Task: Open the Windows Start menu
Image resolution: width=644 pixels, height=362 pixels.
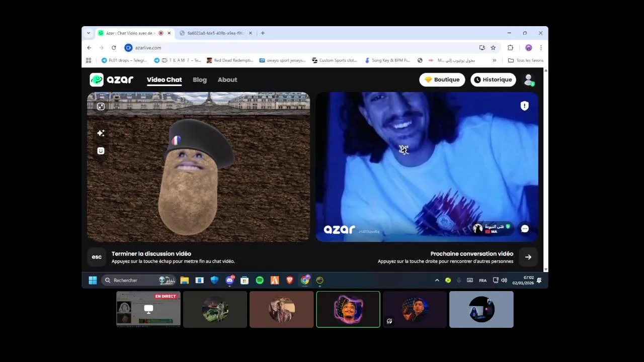Action: 93,280
